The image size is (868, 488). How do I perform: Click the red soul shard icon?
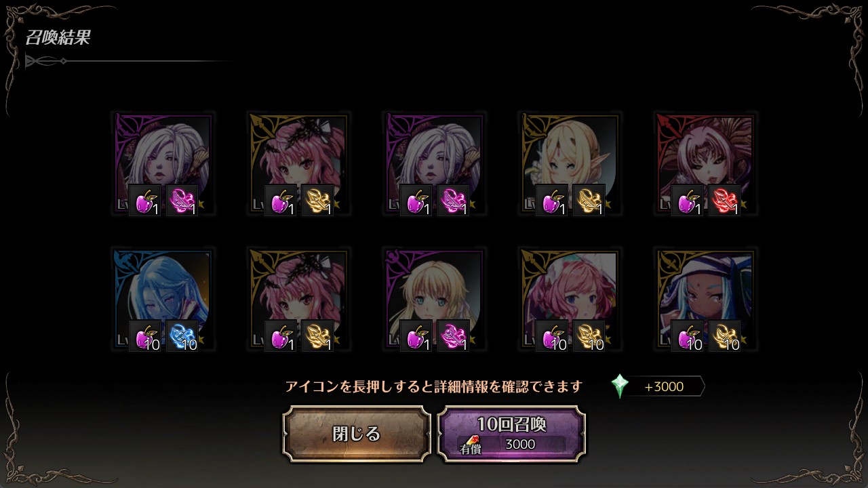(725, 200)
